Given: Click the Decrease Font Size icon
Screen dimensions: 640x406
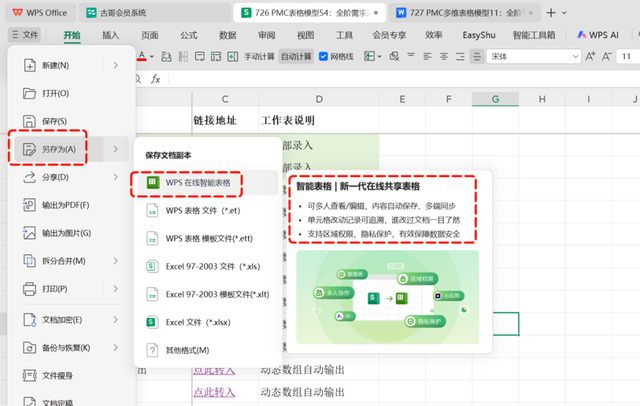Looking at the screenshot, I should [607, 56].
